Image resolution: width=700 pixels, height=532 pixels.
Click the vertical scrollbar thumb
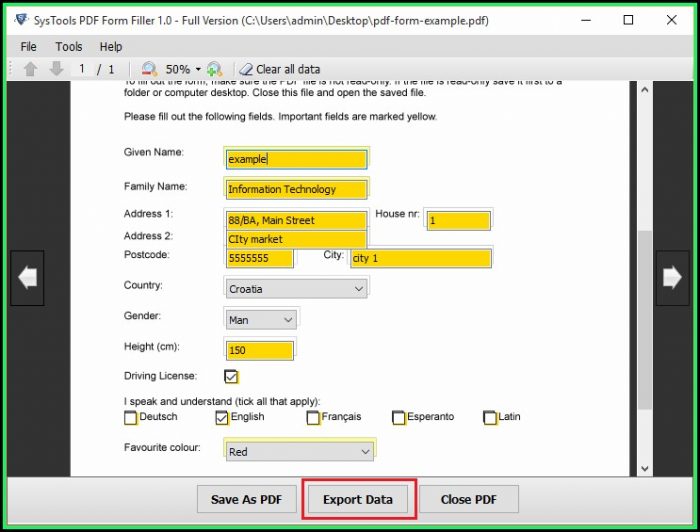click(x=645, y=320)
